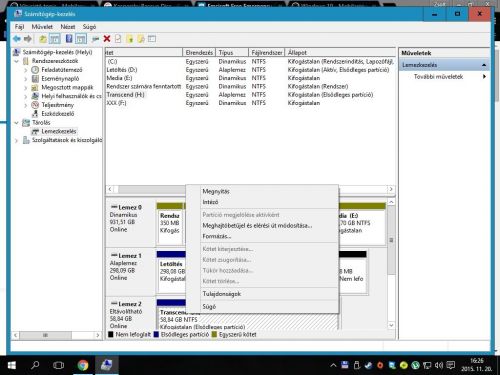500x375 pixels.
Task: Click the blue Back arrow in toolbar
Action: (x=17, y=39)
